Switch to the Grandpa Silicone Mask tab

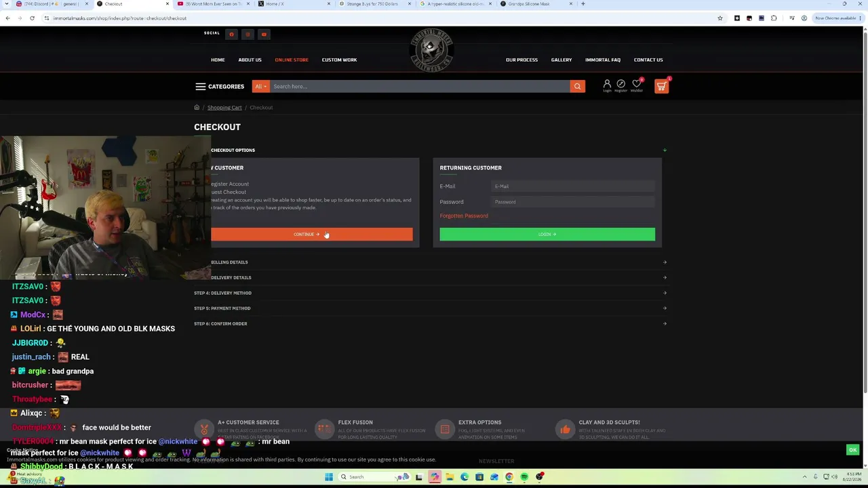536,4
